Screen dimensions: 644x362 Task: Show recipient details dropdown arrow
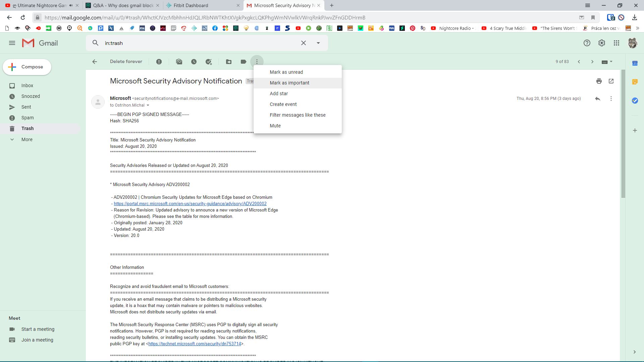[x=148, y=105]
